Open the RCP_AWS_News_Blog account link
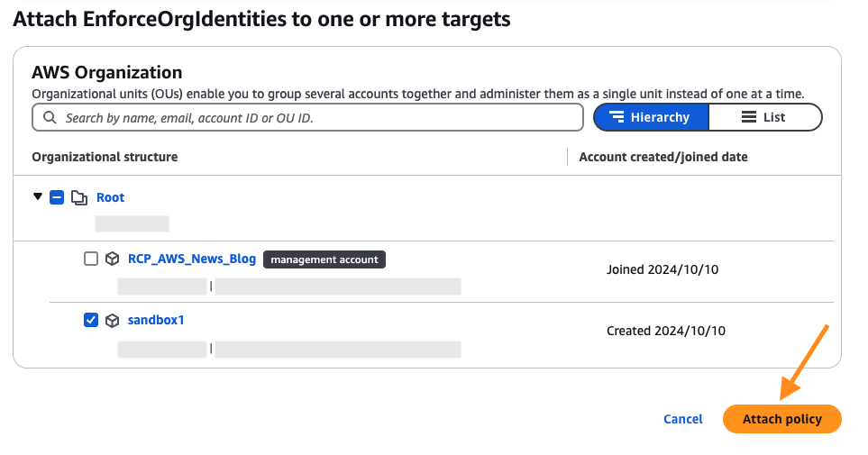This screenshot has width=868, height=455. (x=192, y=259)
